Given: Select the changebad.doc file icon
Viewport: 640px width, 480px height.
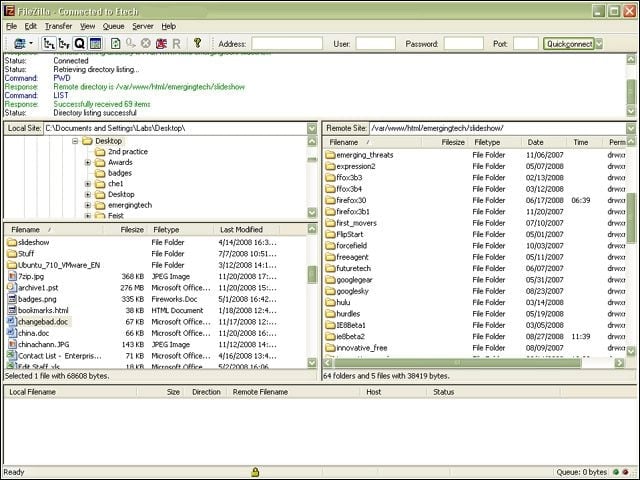Looking at the screenshot, I should [x=11, y=321].
